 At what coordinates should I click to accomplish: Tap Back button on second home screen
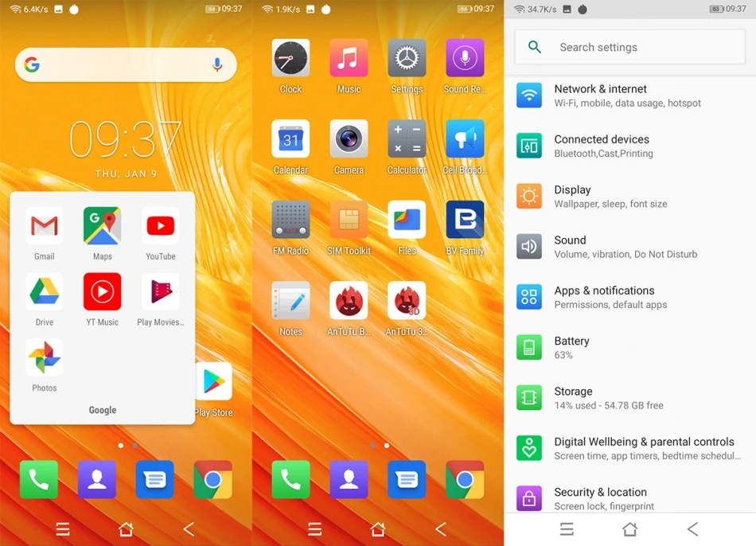click(441, 529)
